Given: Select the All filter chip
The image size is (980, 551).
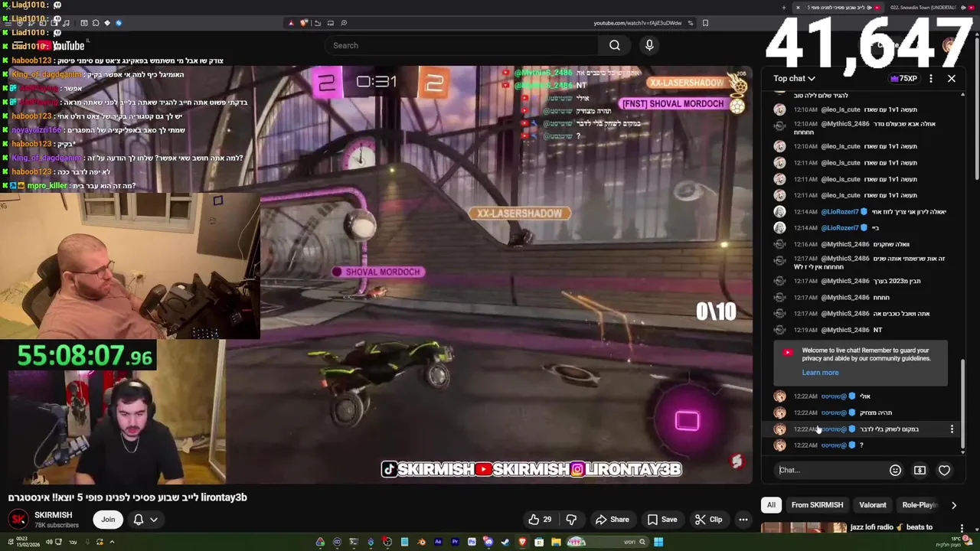Looking at the screenshot, I should (x=771, y=505).
